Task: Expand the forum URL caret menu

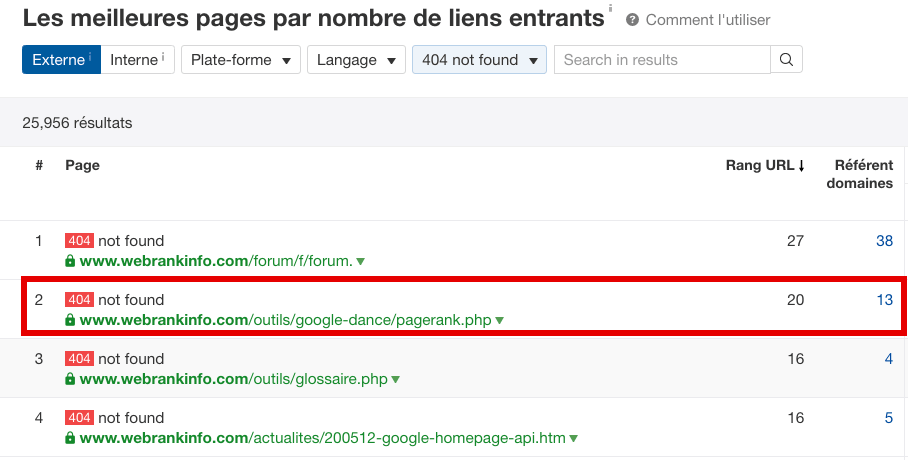Action: (x=361, y=261)
